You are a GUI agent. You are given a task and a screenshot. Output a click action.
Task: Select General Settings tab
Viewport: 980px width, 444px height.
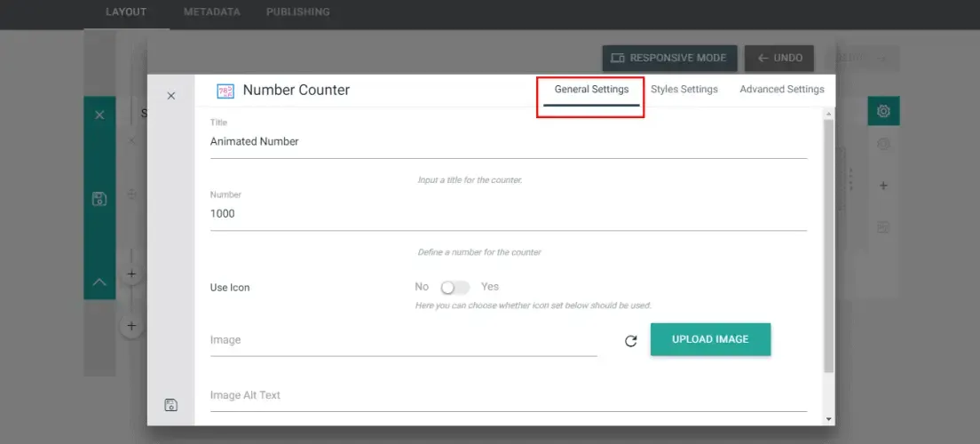(x=591, y=90)
